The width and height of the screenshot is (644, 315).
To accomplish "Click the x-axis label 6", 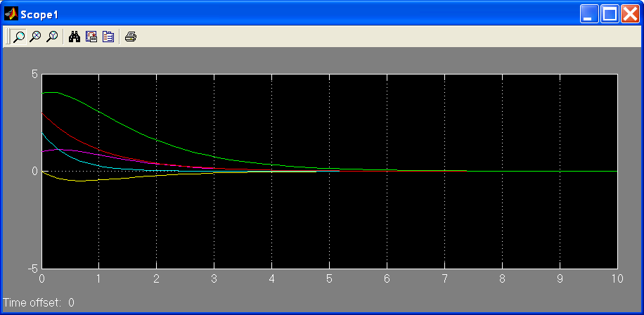I will point(387,279).
